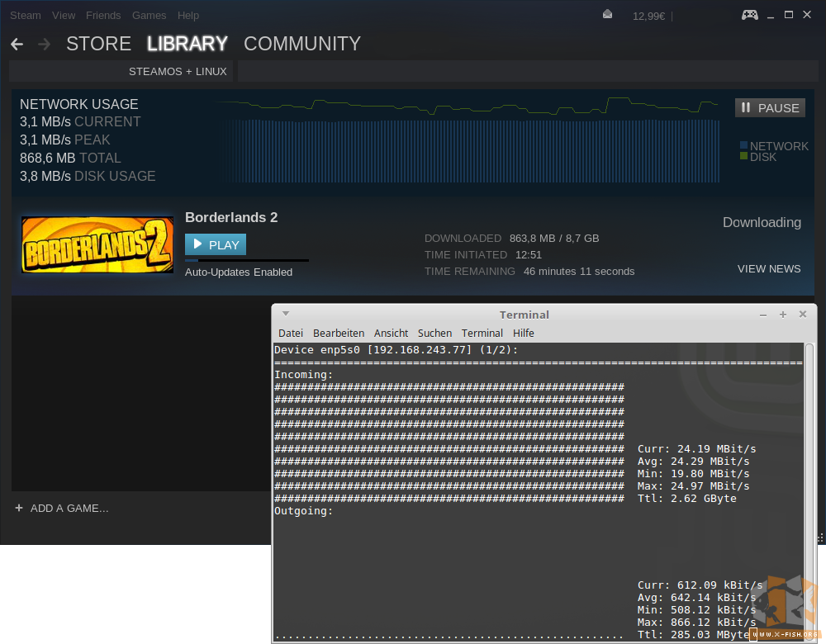Click the Network legend blue swatch
Image resolution: width=826 pixels, height=644 pixels.
click(x=744, y=145)
